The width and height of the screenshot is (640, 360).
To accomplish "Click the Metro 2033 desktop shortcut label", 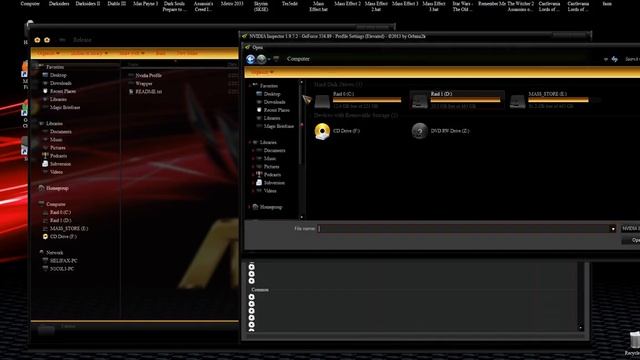I will click(232, 4).
